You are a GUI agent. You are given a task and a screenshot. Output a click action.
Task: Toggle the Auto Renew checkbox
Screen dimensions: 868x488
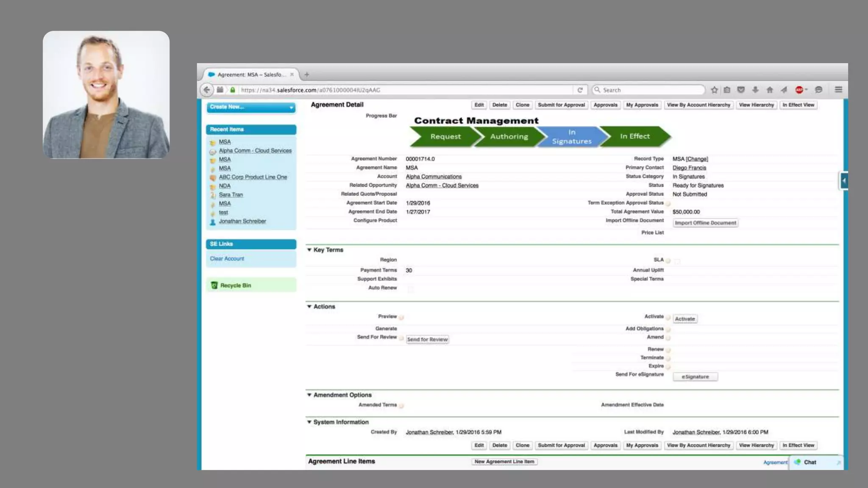pyautogui.click(x=410, y=289)
